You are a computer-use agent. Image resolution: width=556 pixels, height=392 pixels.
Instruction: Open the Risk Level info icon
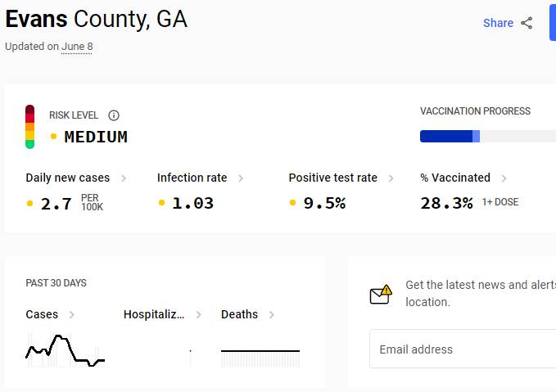tap(114, 115)
